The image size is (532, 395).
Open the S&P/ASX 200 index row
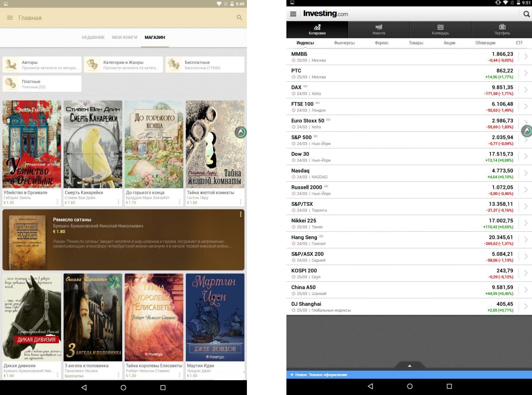pyautogui.click(x=409, y=257)
